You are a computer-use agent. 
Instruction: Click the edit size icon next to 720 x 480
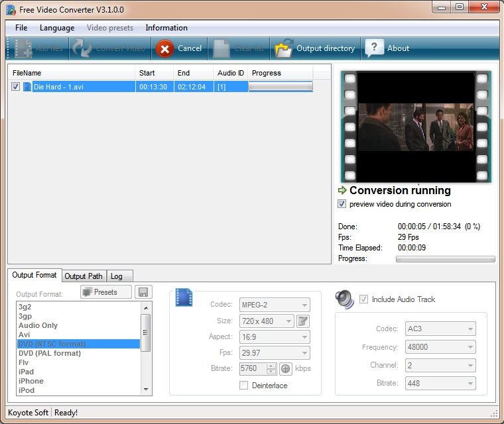pos(303,321)
